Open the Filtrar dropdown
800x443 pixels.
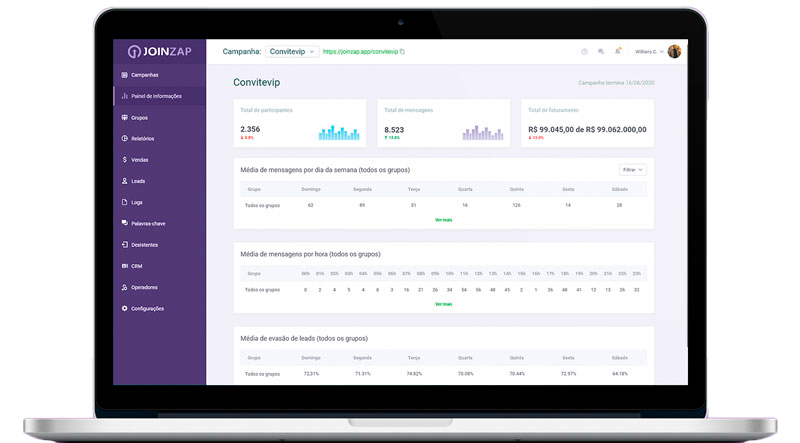pos(632,170)
